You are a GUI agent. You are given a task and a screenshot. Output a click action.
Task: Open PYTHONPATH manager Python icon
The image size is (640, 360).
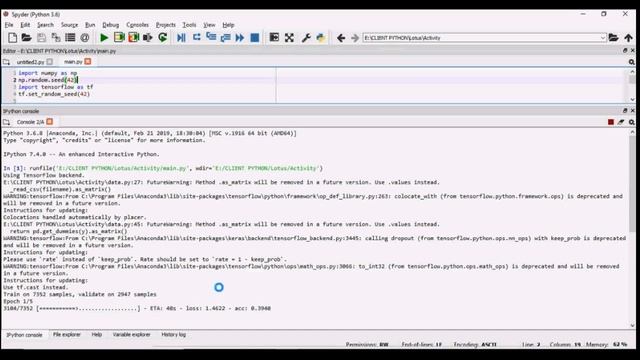tap(320, 38)
